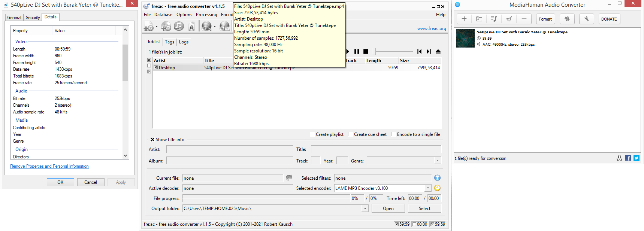Open the Help menu in fre:ac

pyautogui.click(x=441, y=15)
